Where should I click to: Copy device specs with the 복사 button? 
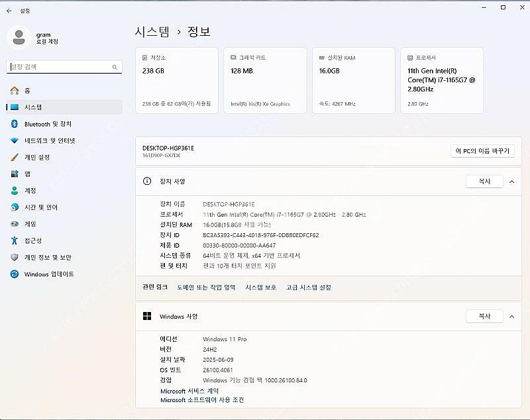click(484, 181)
